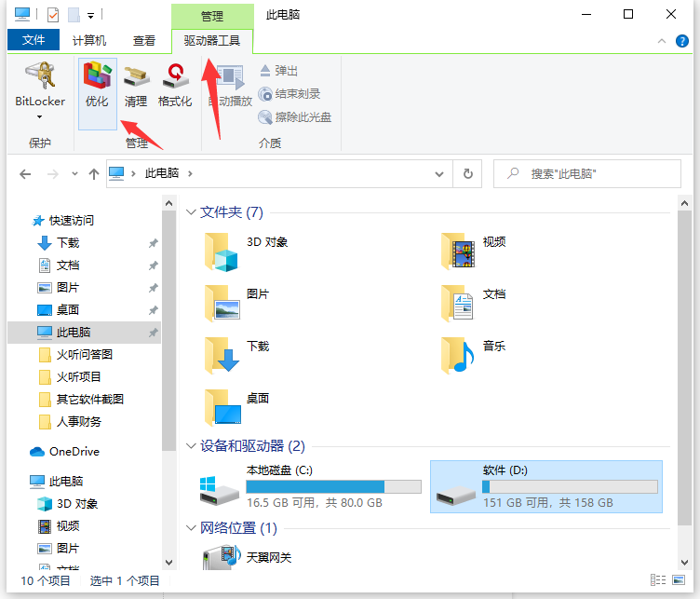Switch to the 驱动器工具 tab
This screenshot has width=700, height=599.
[212, 41]
